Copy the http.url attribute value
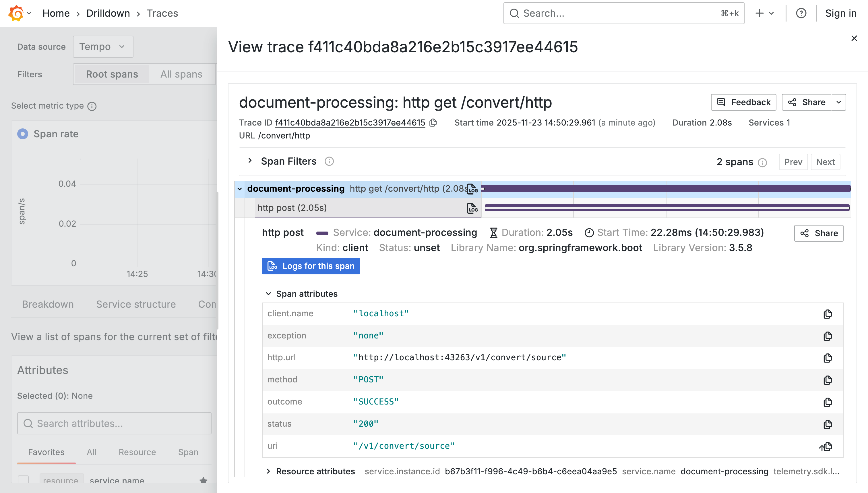Image resolution: width=868 pixels, height=493 pixels. coord(828,358)
